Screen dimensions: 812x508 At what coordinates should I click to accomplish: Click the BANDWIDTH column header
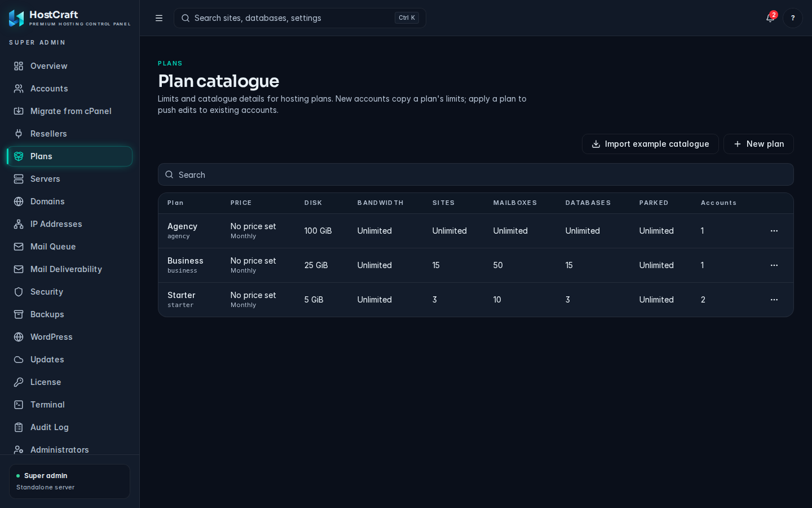(381, 203)
